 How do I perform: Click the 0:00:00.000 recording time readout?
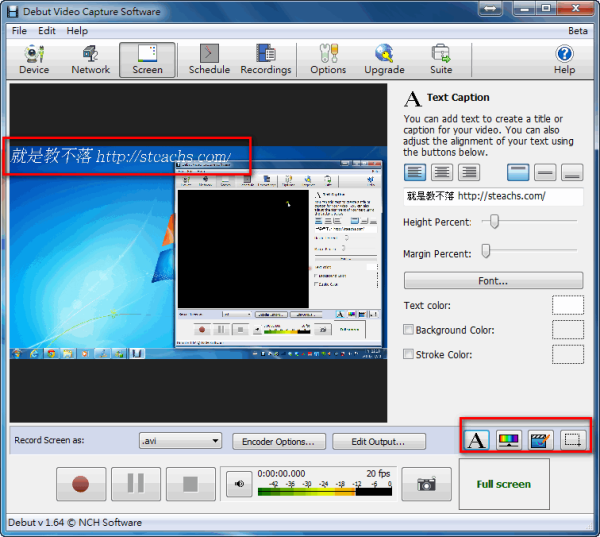coord(281,473)
